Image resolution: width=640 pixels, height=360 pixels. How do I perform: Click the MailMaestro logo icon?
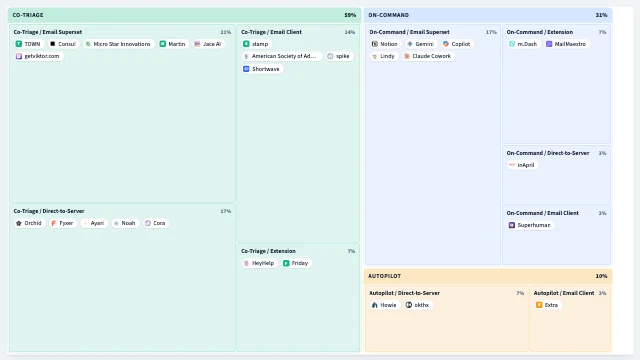[x=549, y=44]
